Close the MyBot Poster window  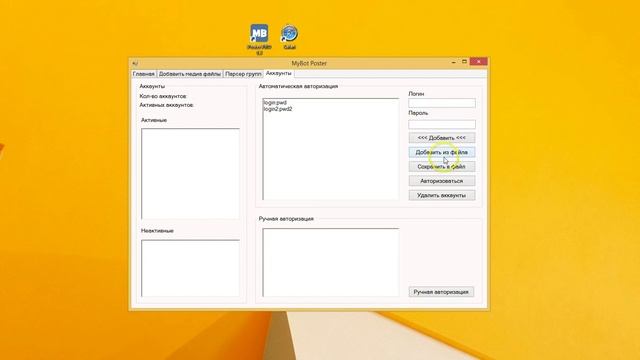[x=478, y=62]
